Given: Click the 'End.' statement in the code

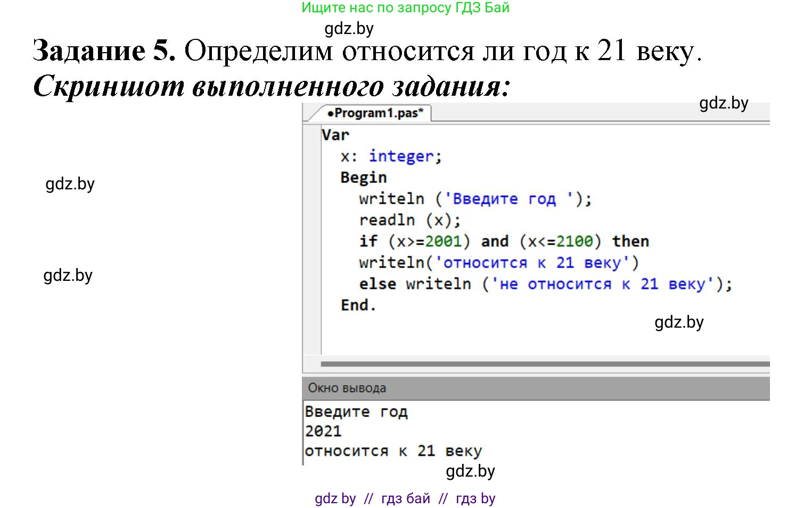Looking at the screenshot, I should pos(358,305).
